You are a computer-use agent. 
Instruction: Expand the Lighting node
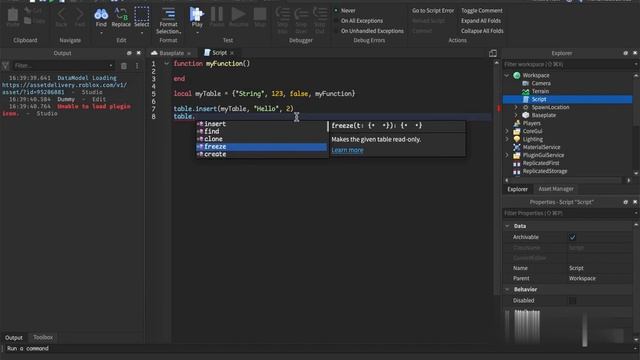pos(507,139)
